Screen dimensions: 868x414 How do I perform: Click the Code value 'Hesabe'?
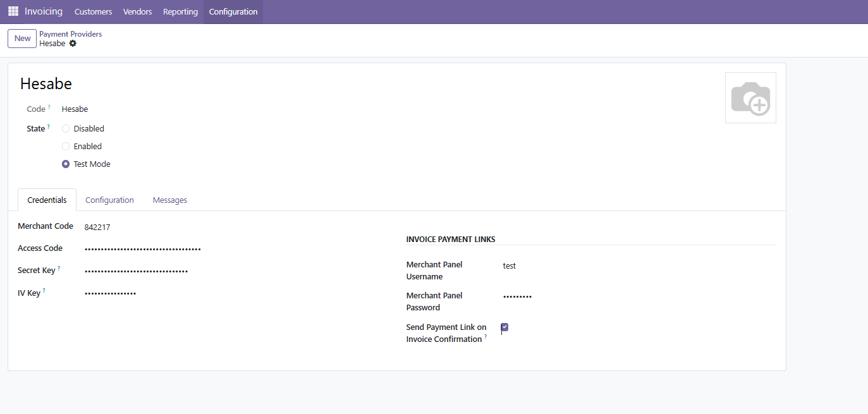[75, 109]
